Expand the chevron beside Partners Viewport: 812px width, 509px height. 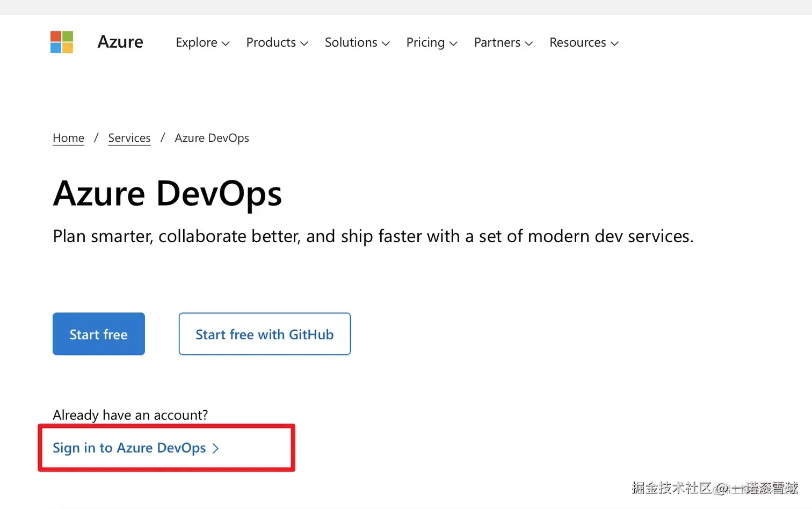coord(529,43)
